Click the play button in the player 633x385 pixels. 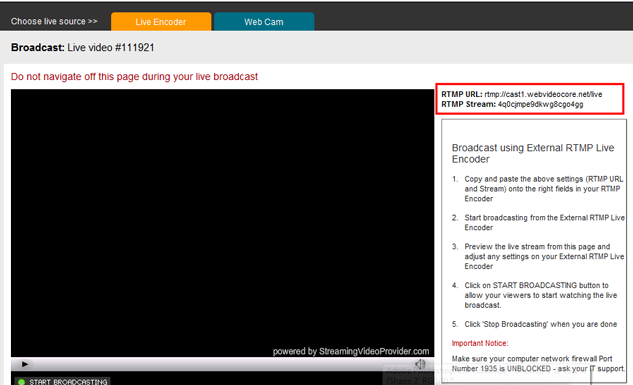coord(25,364)
